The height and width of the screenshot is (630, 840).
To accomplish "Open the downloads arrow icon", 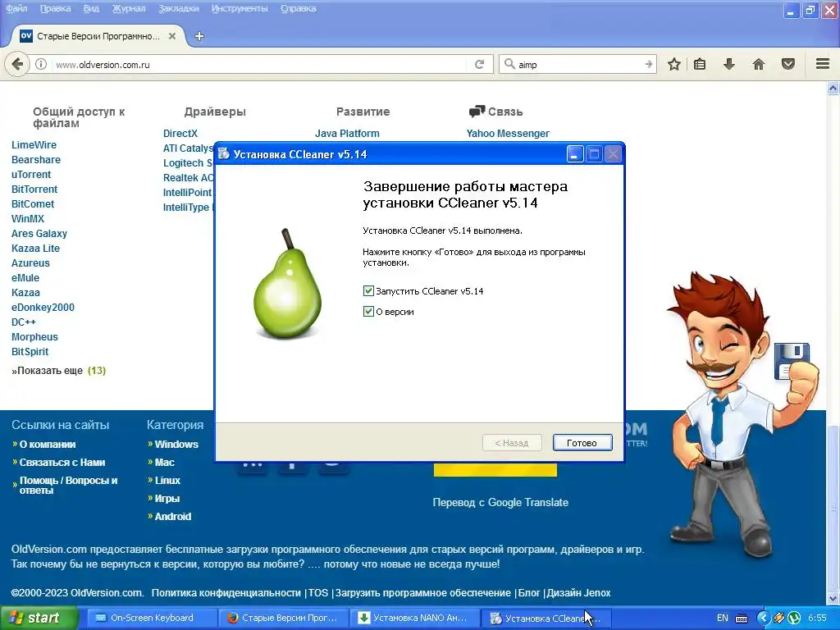I will point(728,64).
